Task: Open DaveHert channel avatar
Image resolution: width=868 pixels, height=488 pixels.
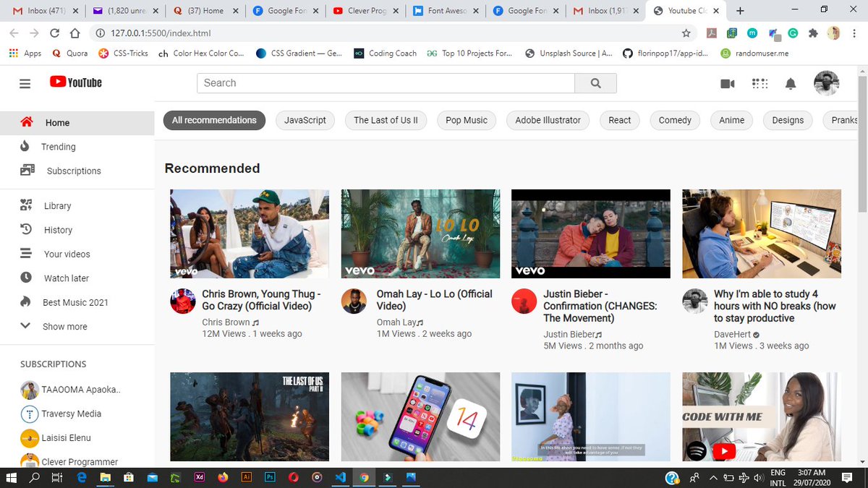Action: pos(694,301)
